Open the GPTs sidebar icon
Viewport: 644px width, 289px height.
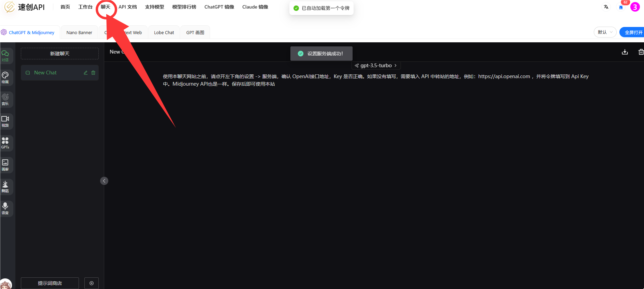coord(5,143)
